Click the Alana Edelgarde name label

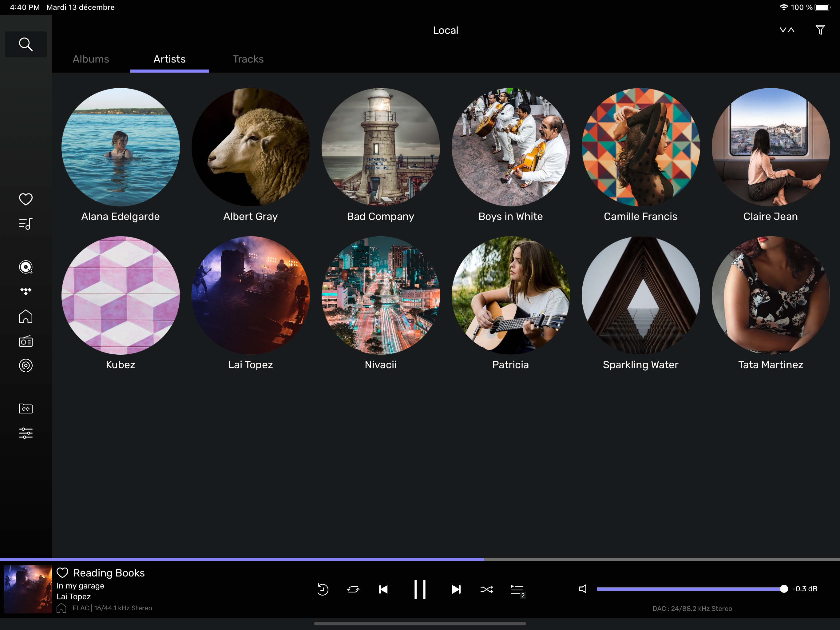click(121, 216)
